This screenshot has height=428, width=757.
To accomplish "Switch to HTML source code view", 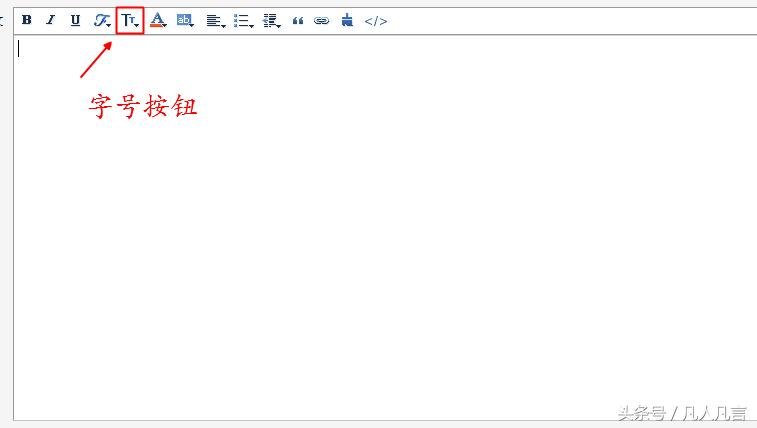I will click(x=375, y=20).
